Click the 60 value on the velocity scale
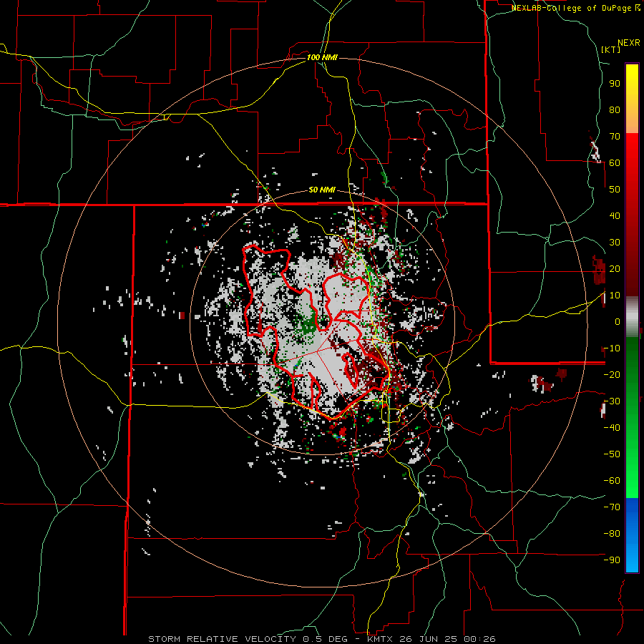 pos(615,163)
